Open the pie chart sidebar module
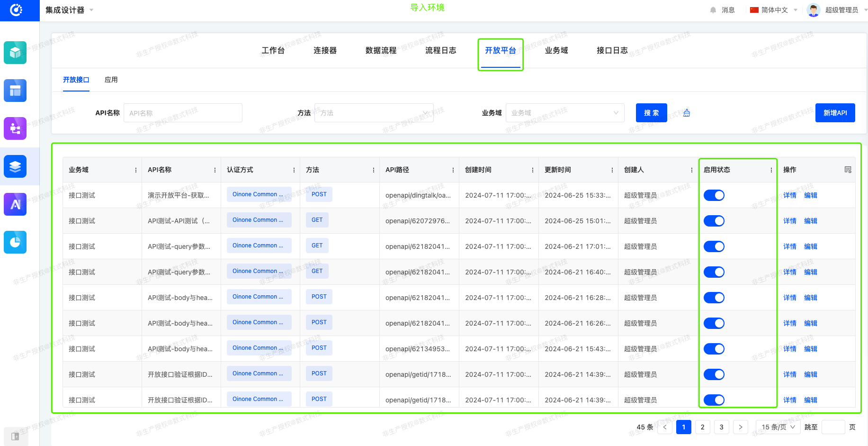The width and height of the screenshot is (868, 446). 15,242
